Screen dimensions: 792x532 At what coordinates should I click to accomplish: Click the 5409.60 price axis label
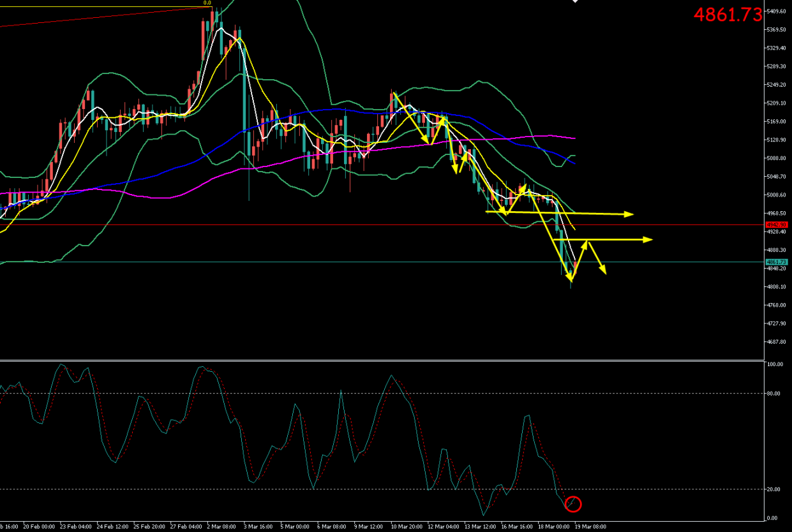[777, 11]
